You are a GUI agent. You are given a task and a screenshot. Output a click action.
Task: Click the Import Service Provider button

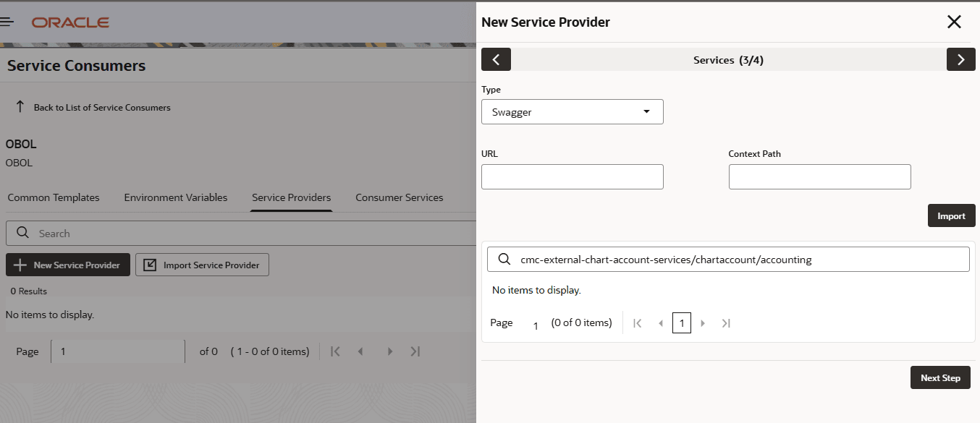(202, 265)
